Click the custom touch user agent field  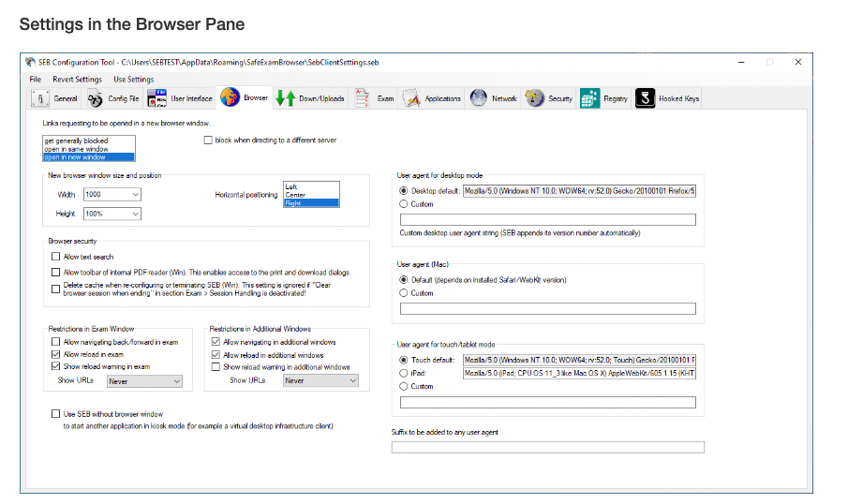pos(548,402)
